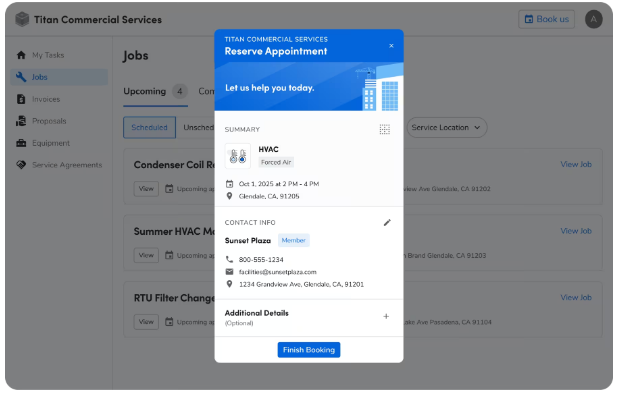617x393 pixels.
Task: Click the Condenser Coil job title
Action: (174, 165)
